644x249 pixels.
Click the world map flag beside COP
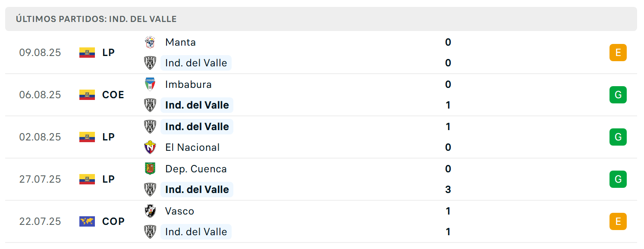(x=87, y=221)
